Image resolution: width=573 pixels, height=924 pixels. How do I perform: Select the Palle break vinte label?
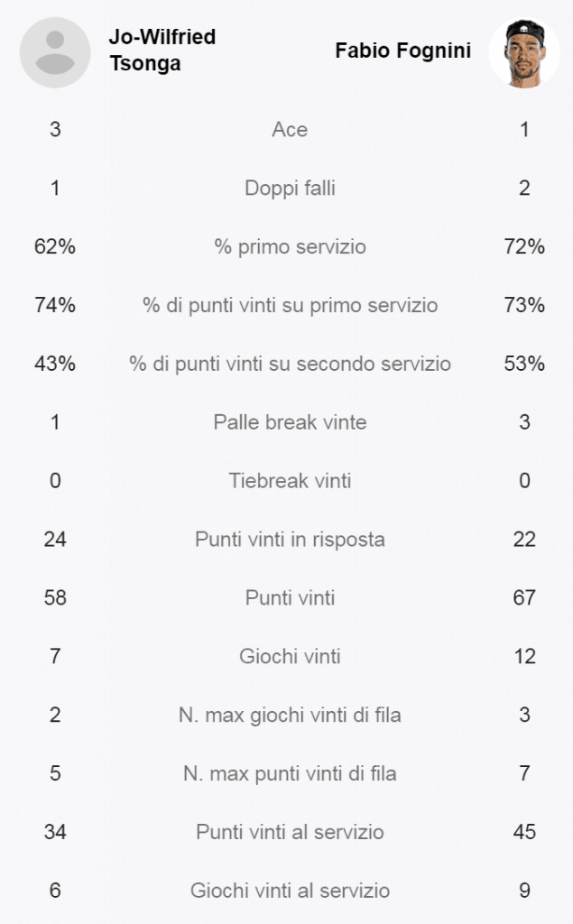[x=290, y=422]
